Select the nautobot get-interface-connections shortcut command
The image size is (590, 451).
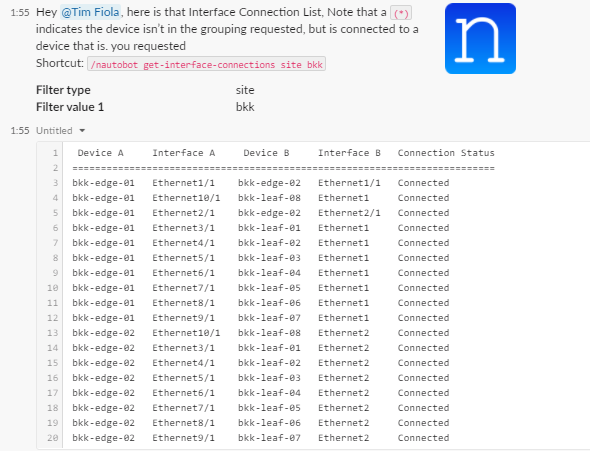pos(207,64)
